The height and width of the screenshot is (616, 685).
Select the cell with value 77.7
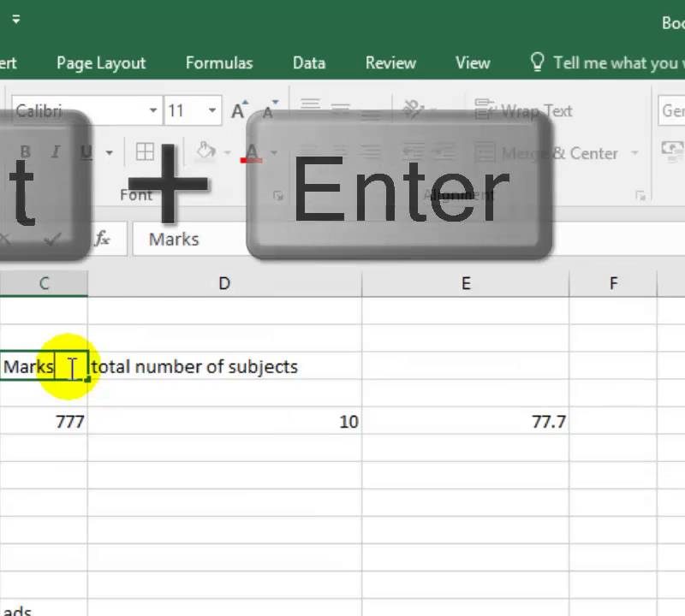tap(466, 421)
